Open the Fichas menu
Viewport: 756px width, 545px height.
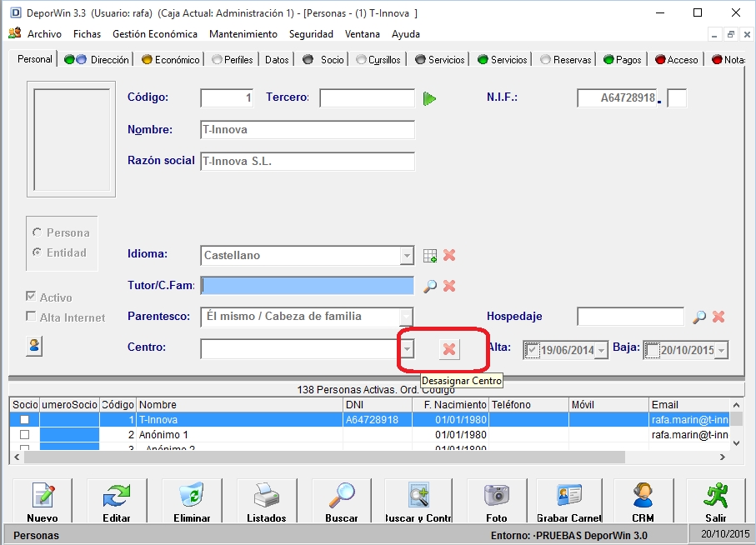tap(87, 33)
